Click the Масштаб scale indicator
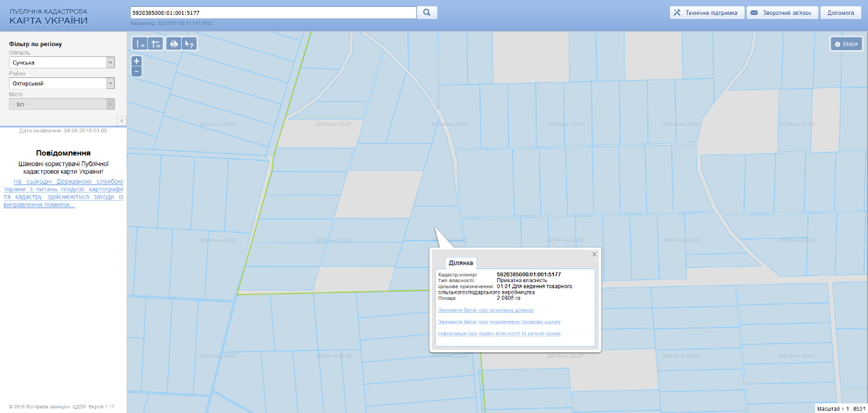This screenshot has height=413, width=868. click(x=841, y=409)
